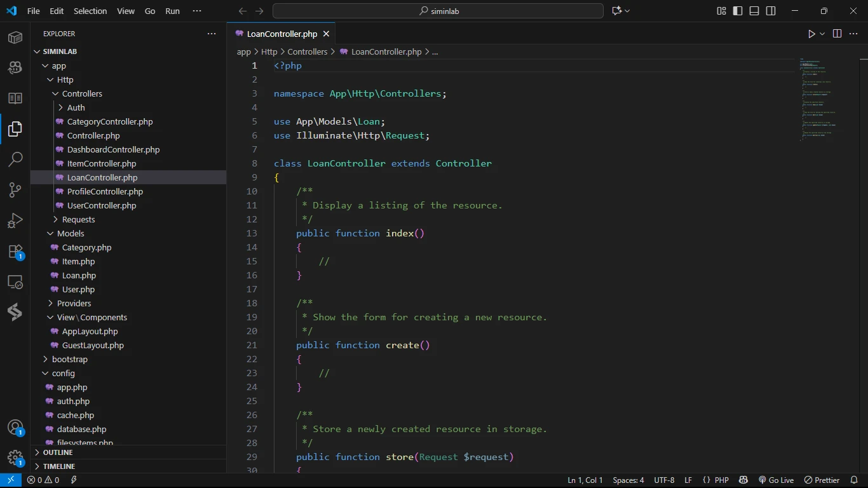Click the Split Editor Right icon

tap(837, 34)
